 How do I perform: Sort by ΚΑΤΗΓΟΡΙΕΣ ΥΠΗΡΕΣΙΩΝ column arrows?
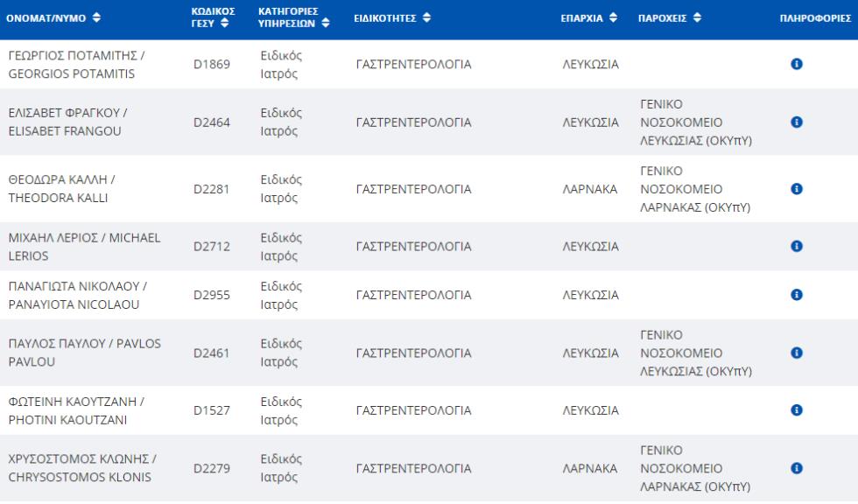pyautogui.click(x=326, y=23)
